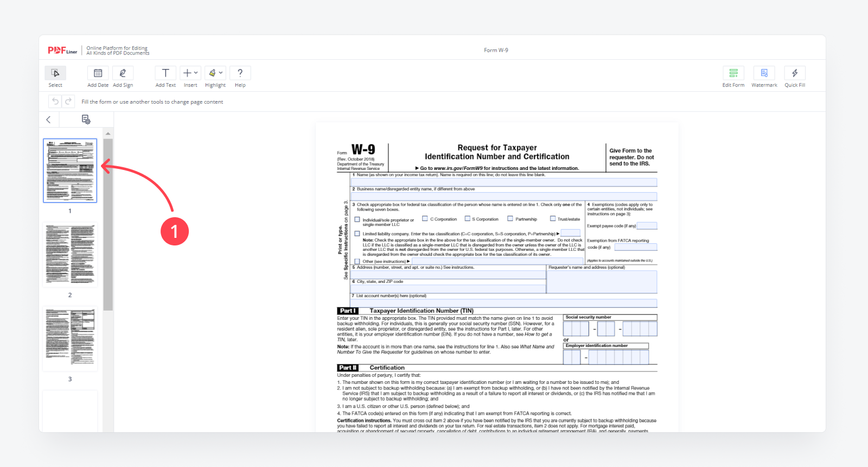Click the Insert plus icon
868x467 pixels.
[187, 73]
